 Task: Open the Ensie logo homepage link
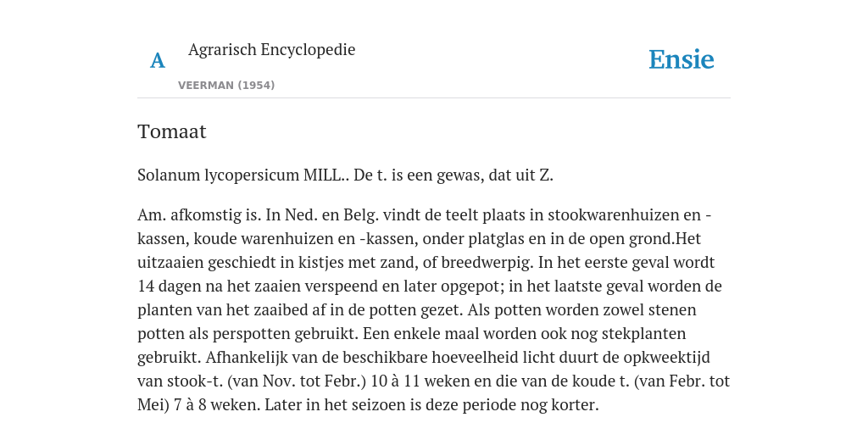tap(682, 59)
